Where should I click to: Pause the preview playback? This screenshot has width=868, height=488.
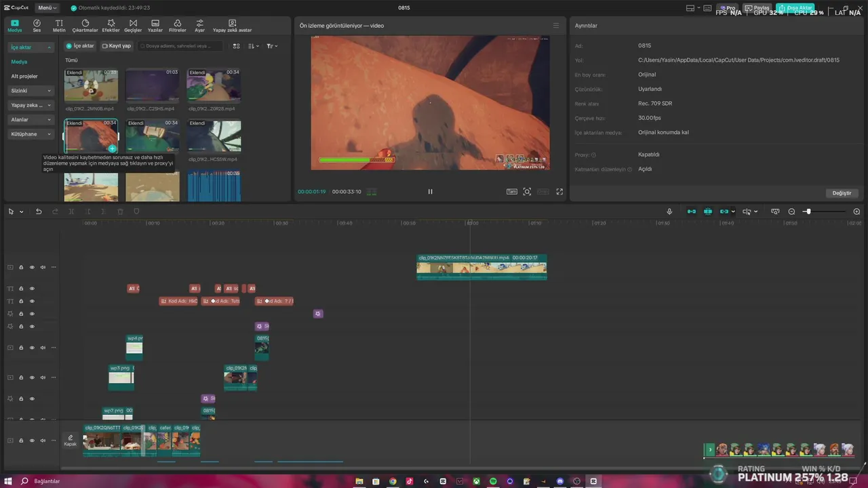(430, 192)
